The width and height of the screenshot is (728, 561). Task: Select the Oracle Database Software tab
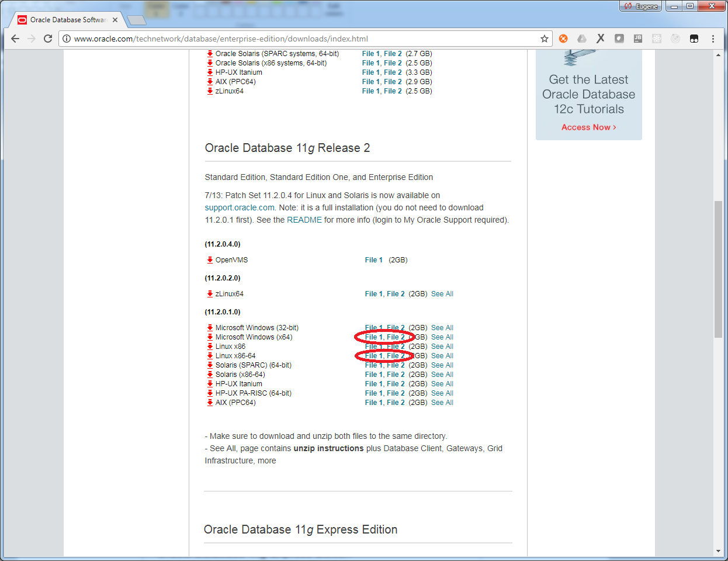68,20
